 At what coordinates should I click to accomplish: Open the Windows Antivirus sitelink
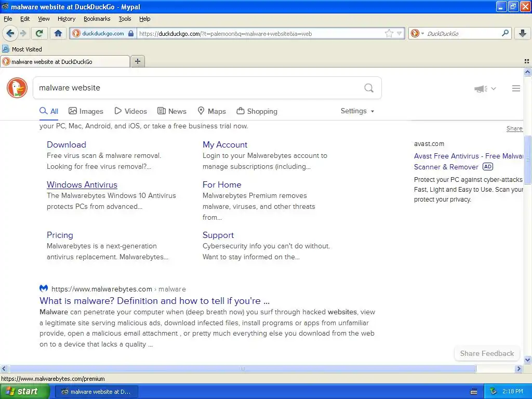point(82,184)
